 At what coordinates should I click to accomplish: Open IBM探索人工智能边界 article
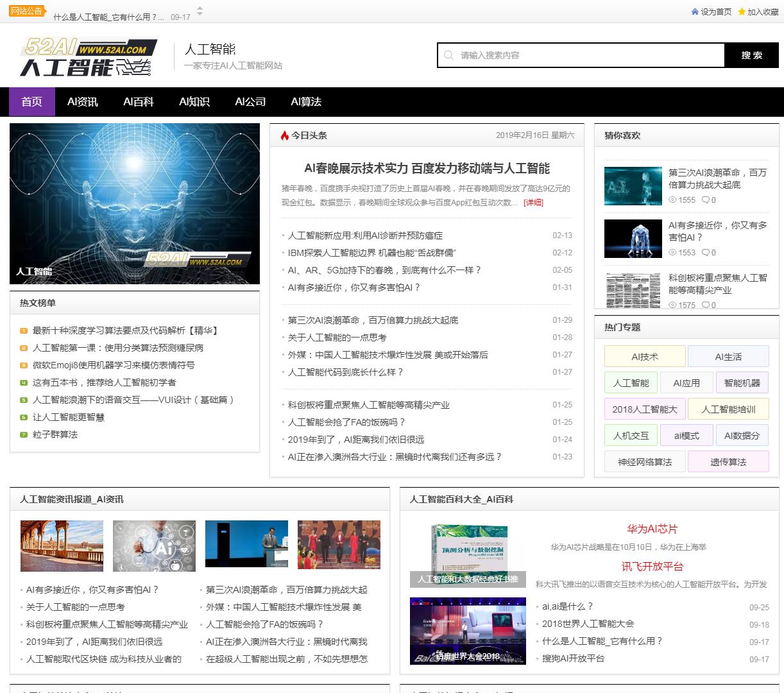point(371,253)
